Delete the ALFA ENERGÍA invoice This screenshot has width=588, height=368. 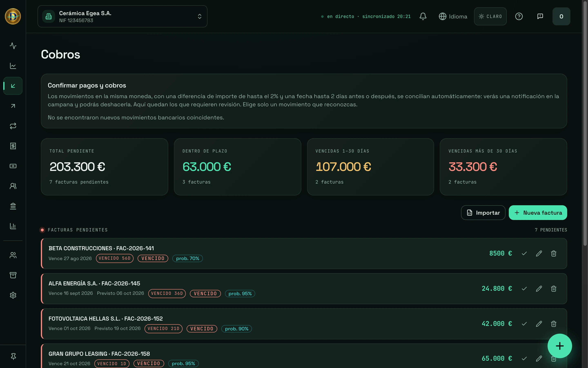click(x=553, y=289)
